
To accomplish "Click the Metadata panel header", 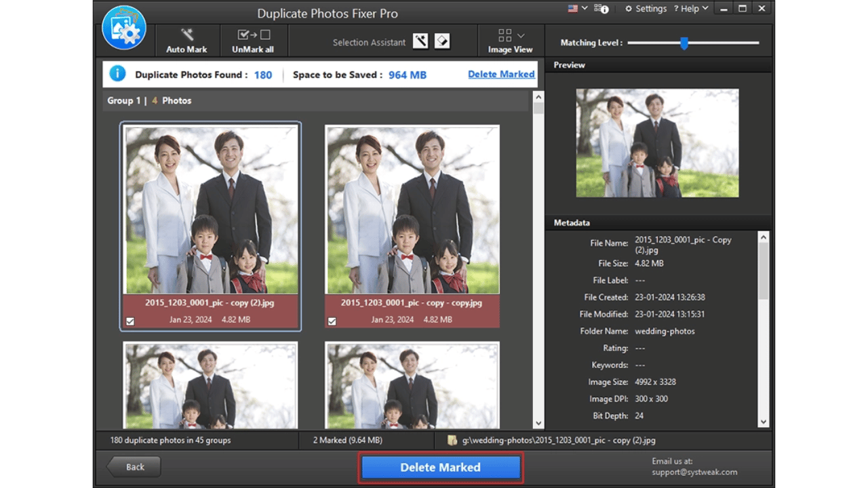I will click(x=658, y=222).
